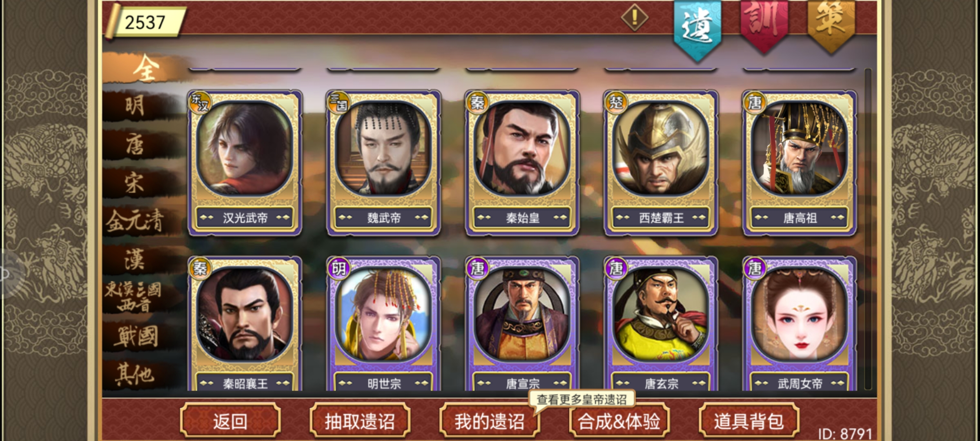Open 我的遗诏 collection

click(490, 421)
